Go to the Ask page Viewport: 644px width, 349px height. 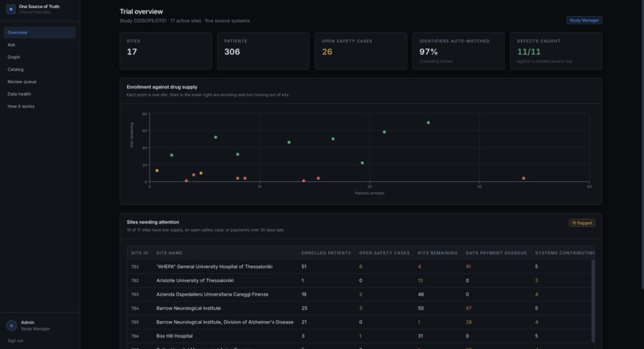[x=39, y=45]
